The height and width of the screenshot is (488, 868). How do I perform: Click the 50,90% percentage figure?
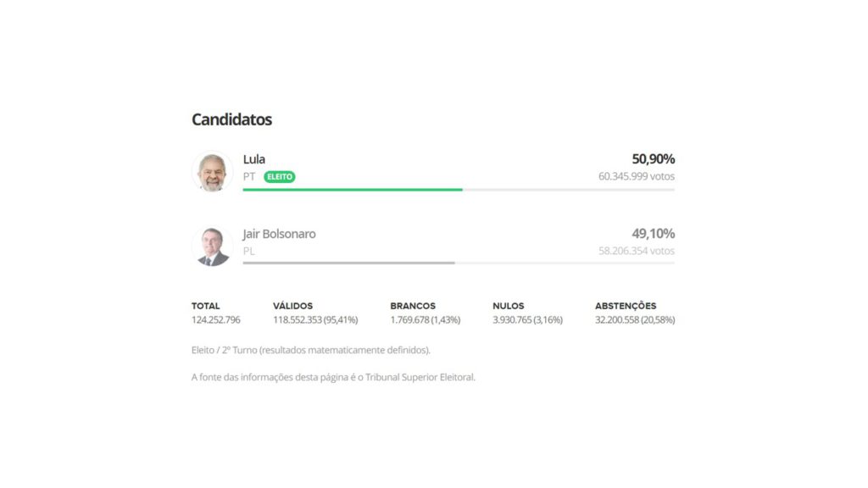coord(653,159)
